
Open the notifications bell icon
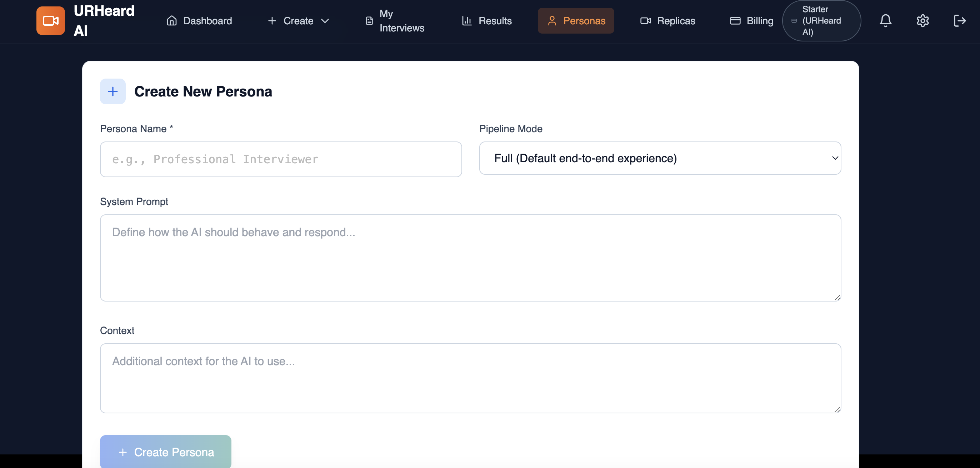point(885,21)
